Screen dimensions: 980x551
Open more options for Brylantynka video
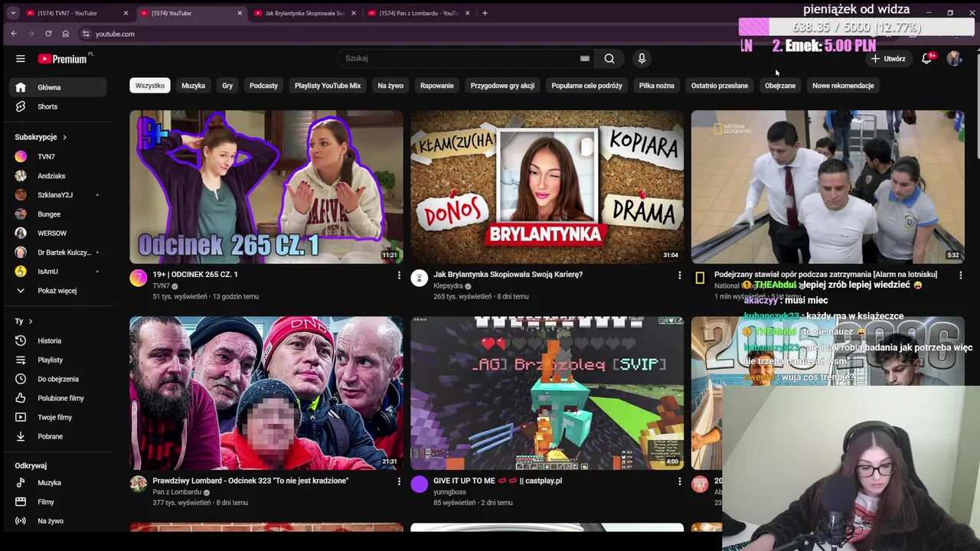point(679,275)
